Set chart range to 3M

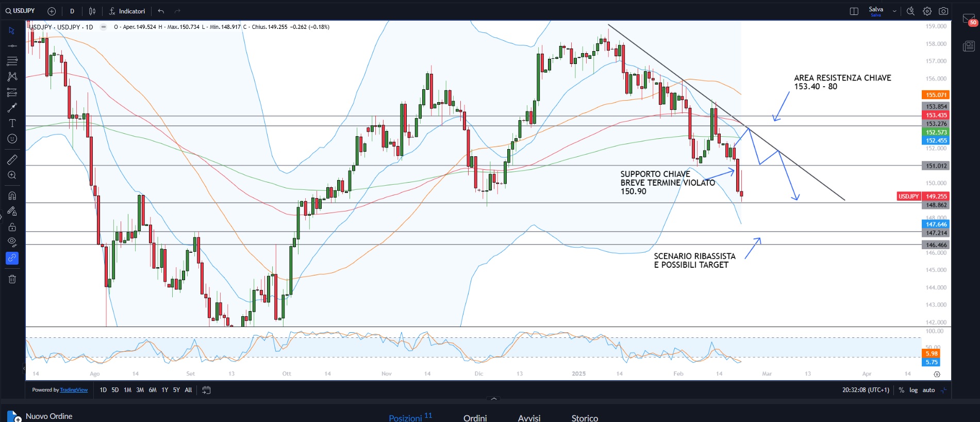tap(140, 390)
